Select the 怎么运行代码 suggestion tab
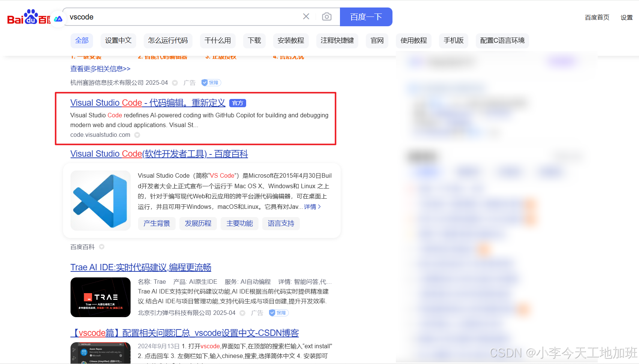Screen dimensions: 639x364 tap(168, 40)
